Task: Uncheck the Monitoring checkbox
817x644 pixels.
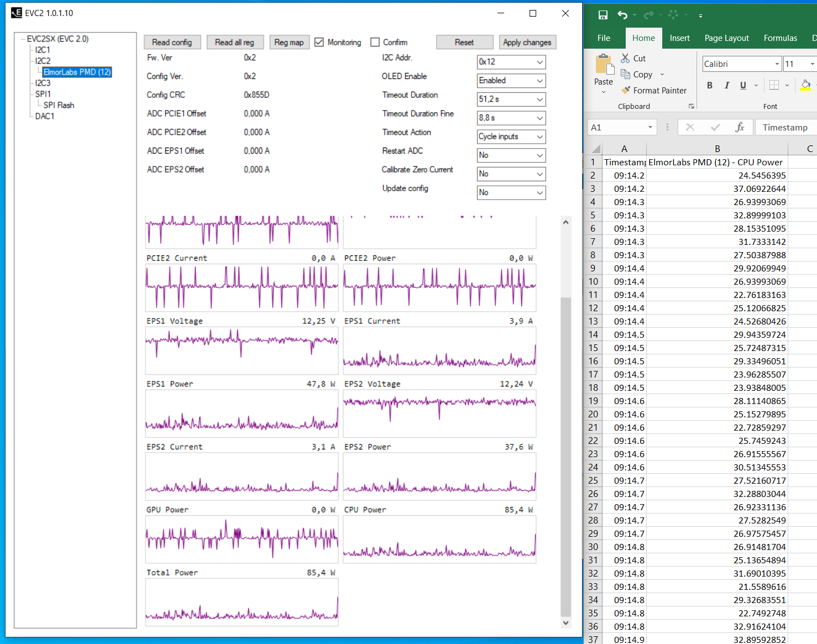Action: click(x=320, y=43)
